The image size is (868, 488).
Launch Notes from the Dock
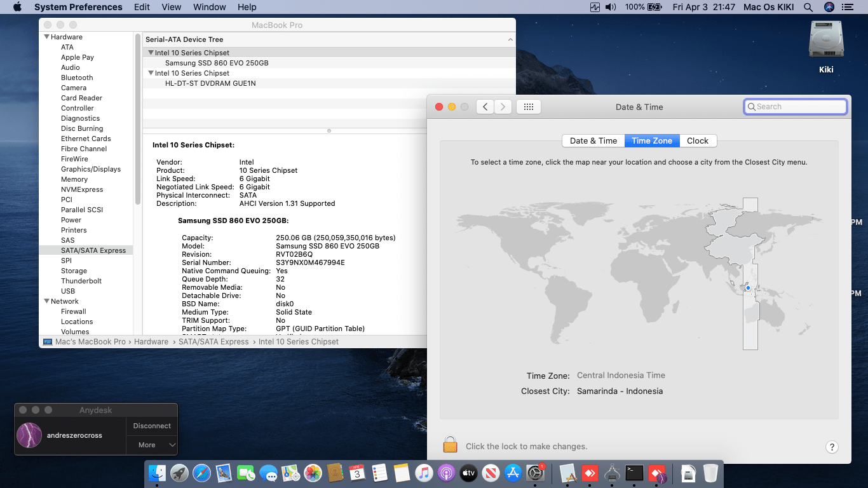tap(402, 473)
